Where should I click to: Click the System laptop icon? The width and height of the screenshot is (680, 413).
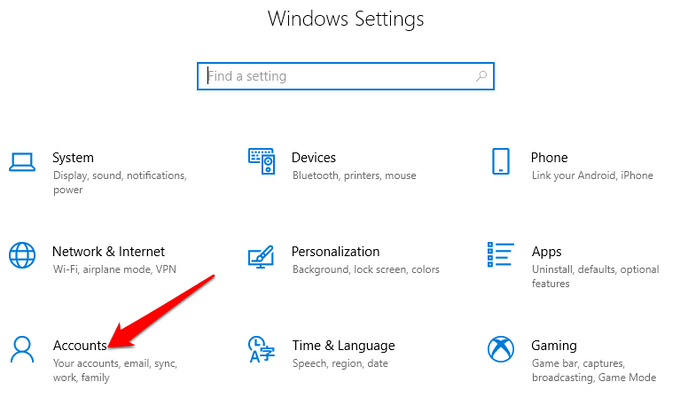[x=22, y=162]
